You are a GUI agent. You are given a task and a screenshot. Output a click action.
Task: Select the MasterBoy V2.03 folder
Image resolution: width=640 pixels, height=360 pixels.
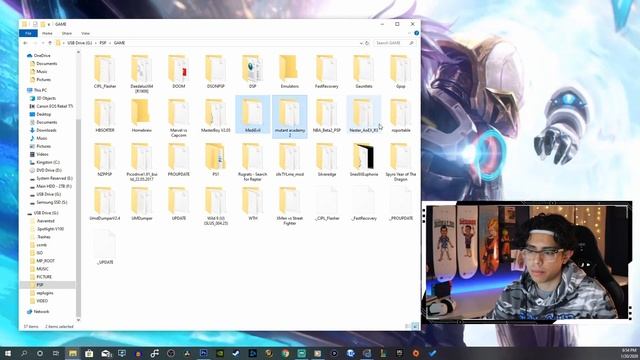click(x=216, y=116)
